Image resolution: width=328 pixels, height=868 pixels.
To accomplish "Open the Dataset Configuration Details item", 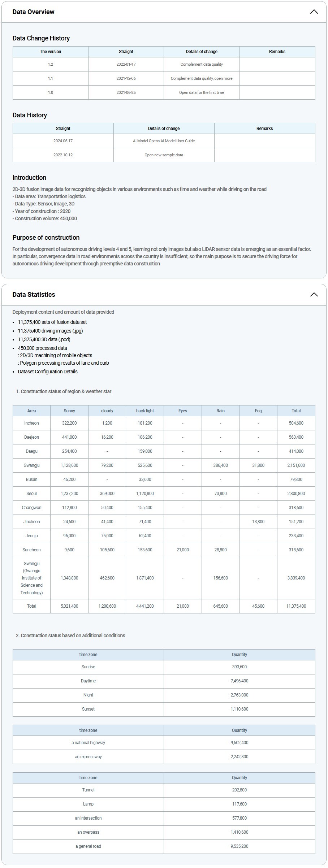I will 48,372.
